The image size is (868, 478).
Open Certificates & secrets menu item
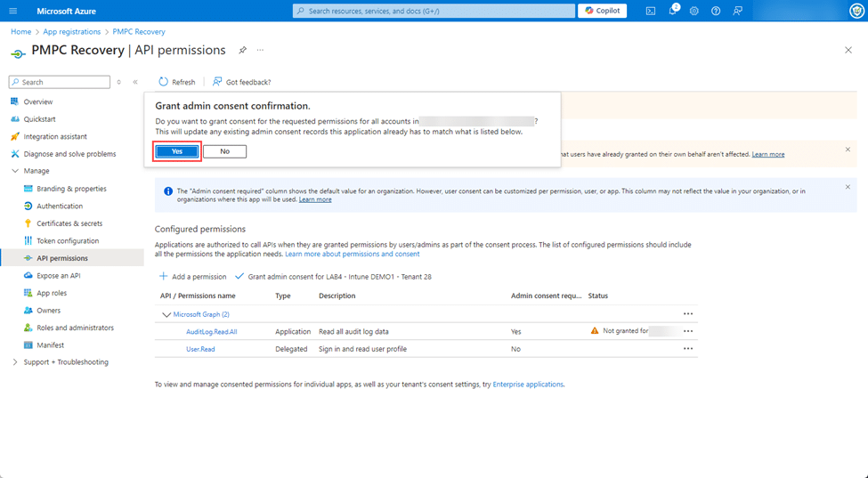[69, 223]
